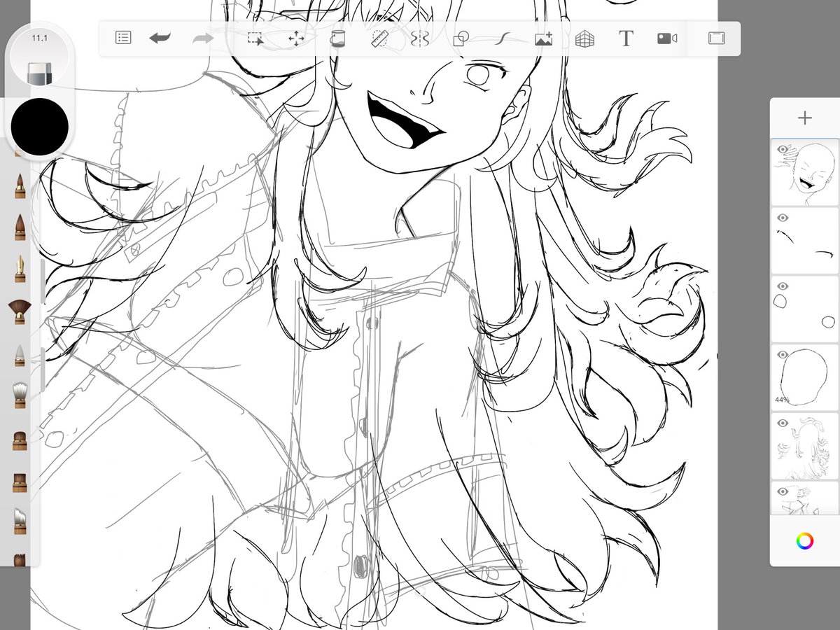Select the first flat brown brush
Viewport: 840px width, 630px height.
pyautogui.click(x=20, y=440)
